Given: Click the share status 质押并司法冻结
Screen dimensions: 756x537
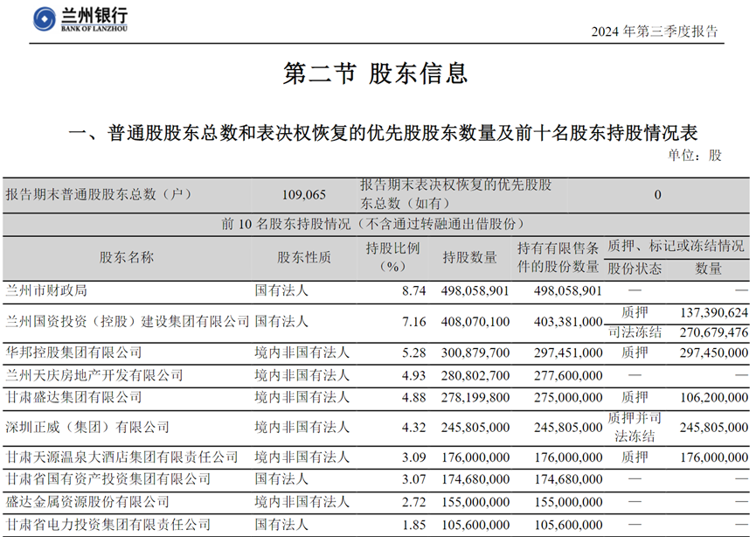Looking at the screenshot, I should (x=634, y=427).
